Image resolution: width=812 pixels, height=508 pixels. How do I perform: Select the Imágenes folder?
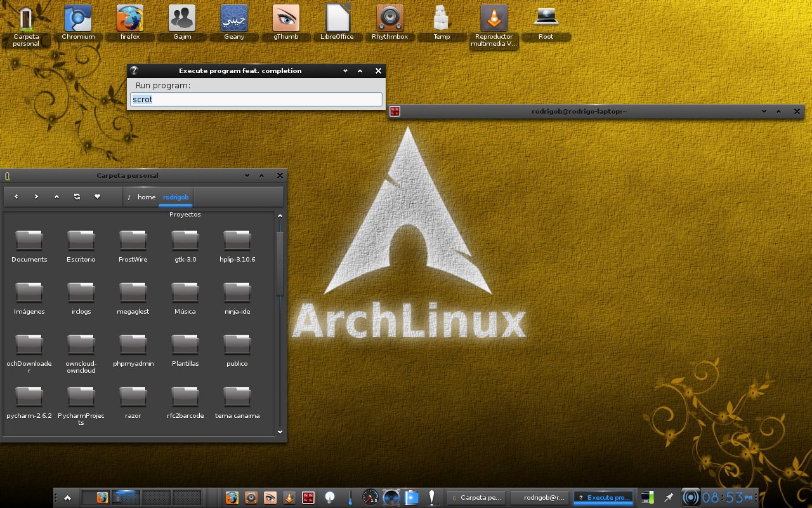point(29,298)
